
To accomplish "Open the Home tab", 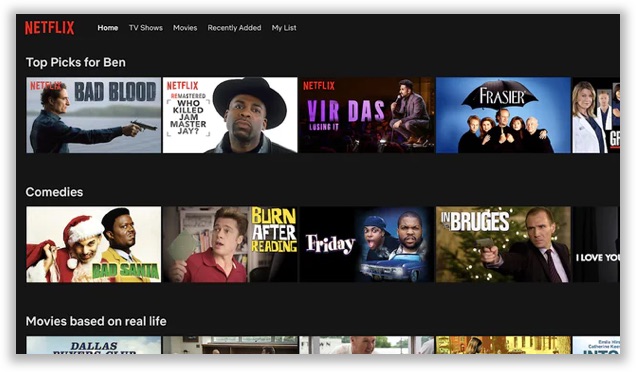I will point(107,28).
